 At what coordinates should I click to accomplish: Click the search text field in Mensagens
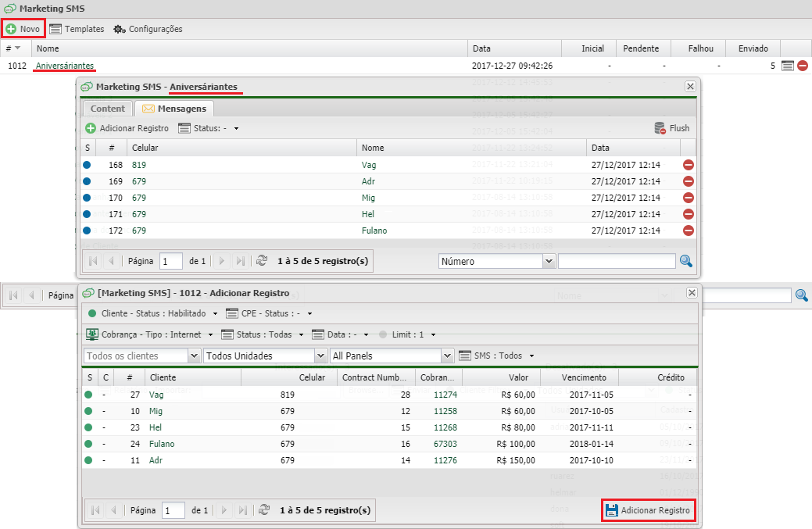[617, 261]
